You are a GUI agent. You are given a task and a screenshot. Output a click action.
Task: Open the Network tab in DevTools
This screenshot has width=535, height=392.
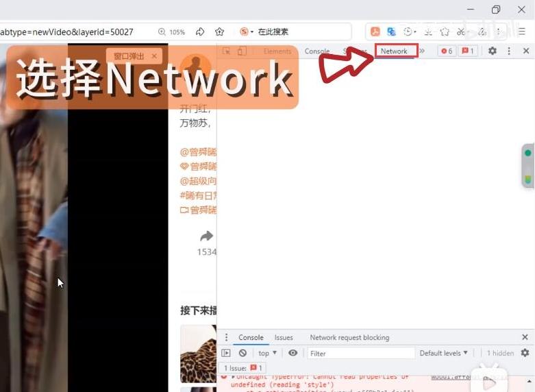[394, 51]
